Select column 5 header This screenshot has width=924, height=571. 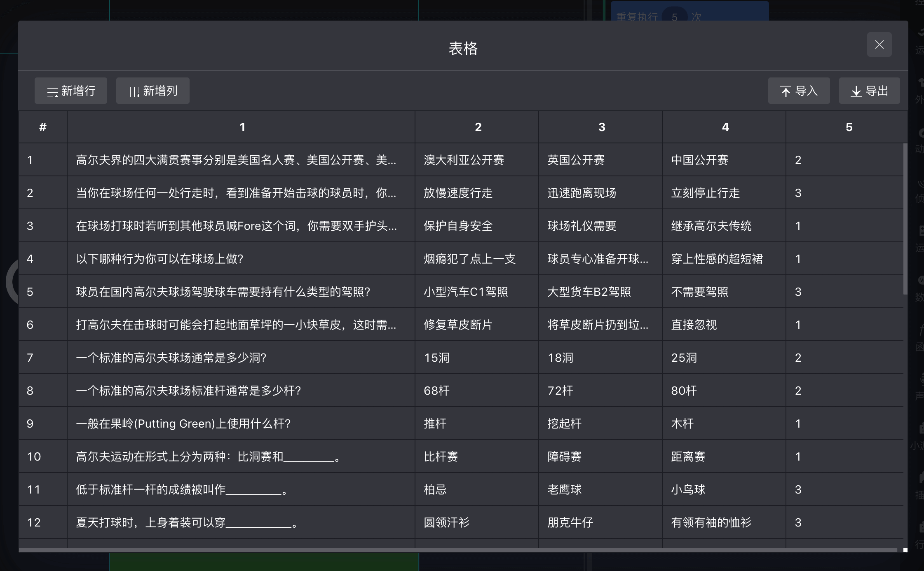(x=849, y=127)
